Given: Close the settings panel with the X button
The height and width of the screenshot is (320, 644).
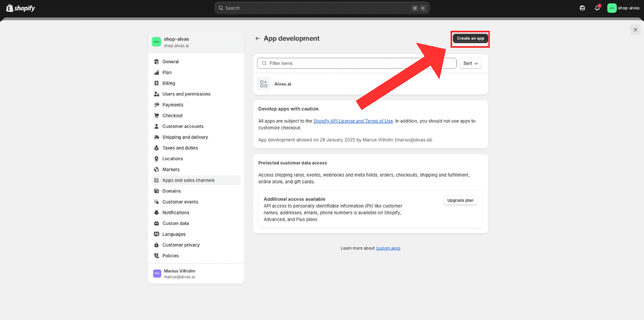Looking at the screenshot, I should 636,30.
